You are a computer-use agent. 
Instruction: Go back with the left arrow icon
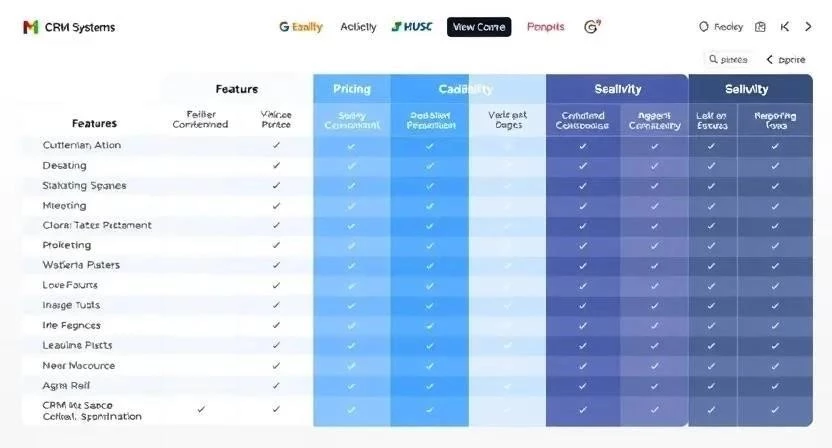(784, 27)
